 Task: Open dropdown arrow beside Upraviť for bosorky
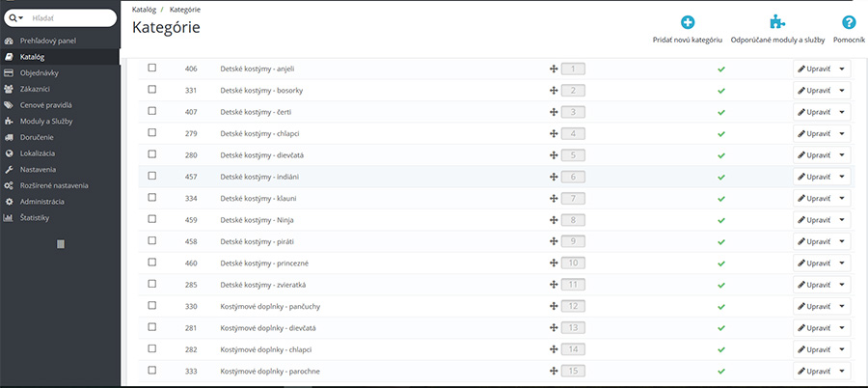842,91
